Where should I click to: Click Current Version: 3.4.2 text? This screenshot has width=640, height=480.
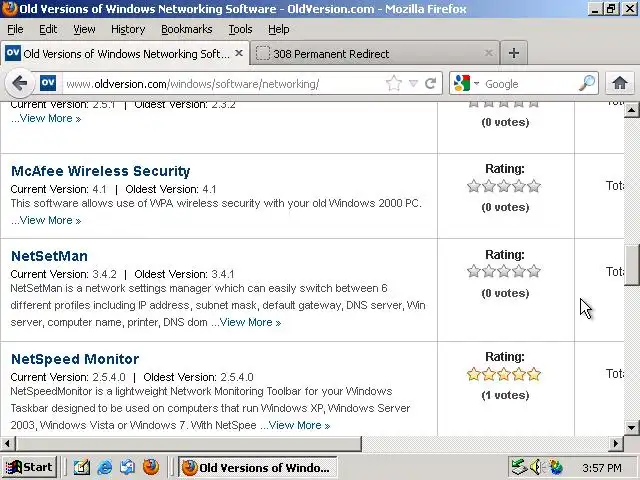[63, 274]
